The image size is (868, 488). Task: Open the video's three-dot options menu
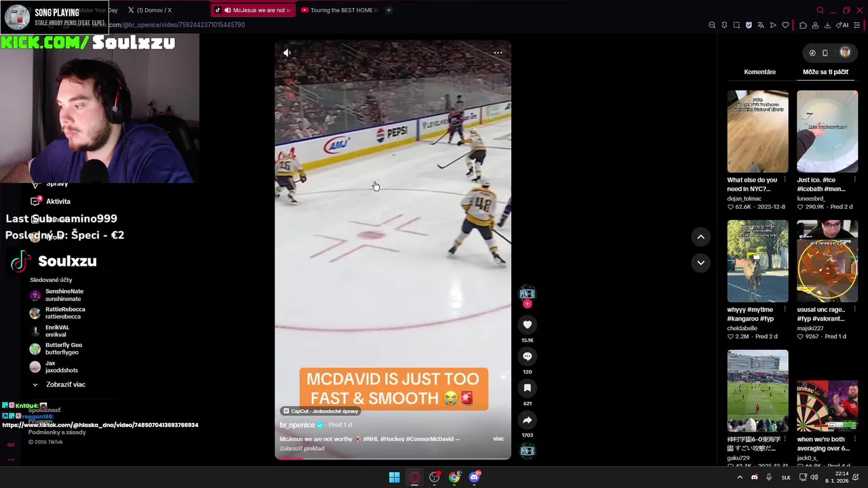[498, 53]
